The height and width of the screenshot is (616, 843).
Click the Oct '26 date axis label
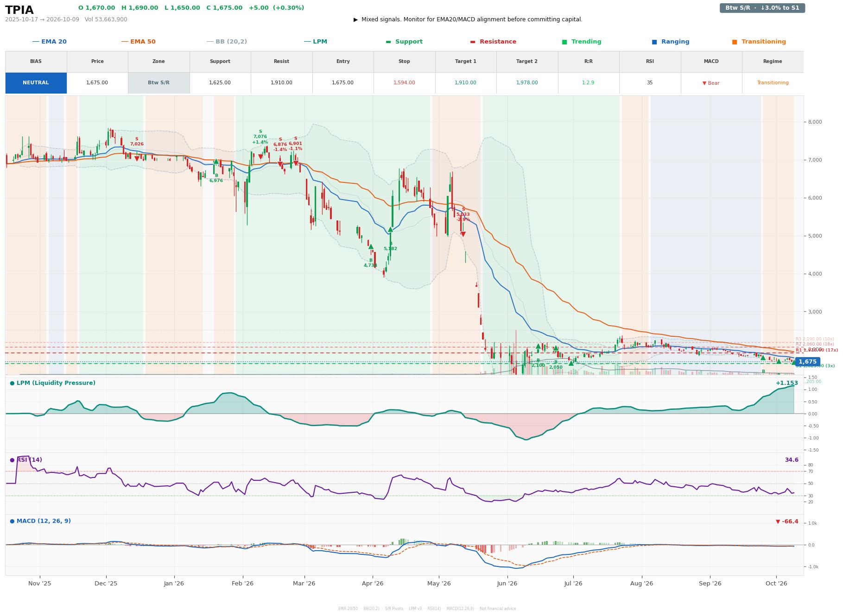point(777,584)
